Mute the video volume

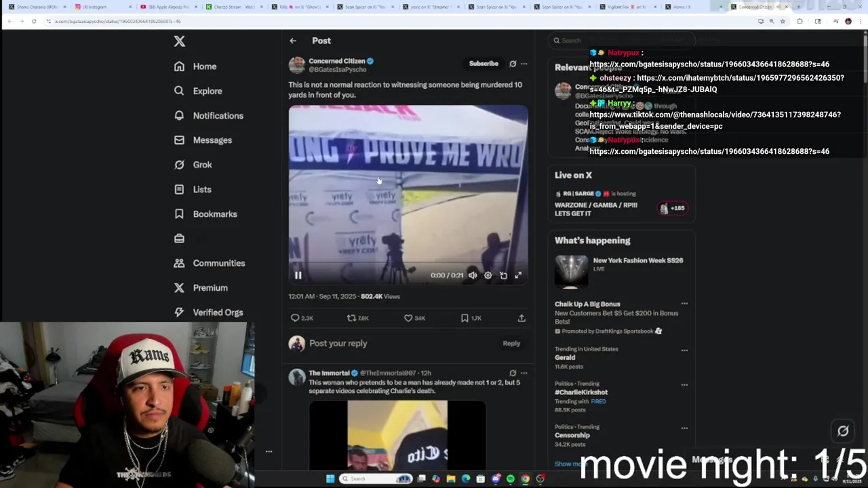tap(473, 275)
